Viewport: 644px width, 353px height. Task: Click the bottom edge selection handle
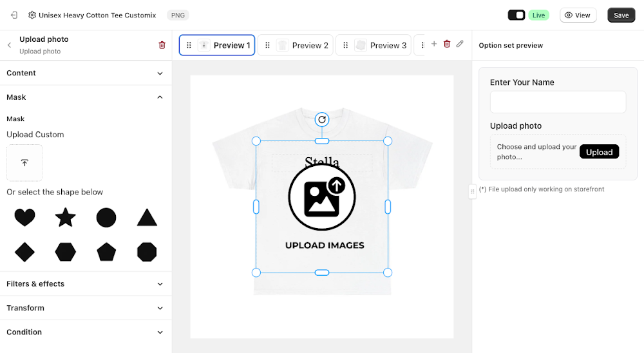tap(322, 272)
